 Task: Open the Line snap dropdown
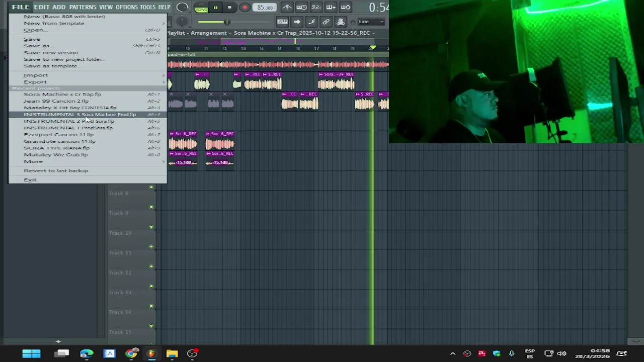pyautogui.click(x=371, y=22)
